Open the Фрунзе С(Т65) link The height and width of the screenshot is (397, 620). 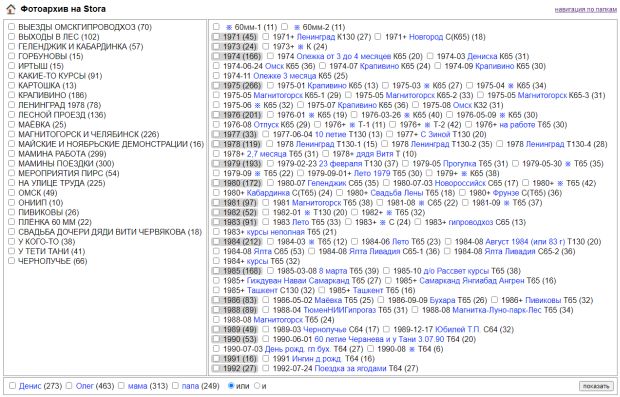[x=506, y=193]
